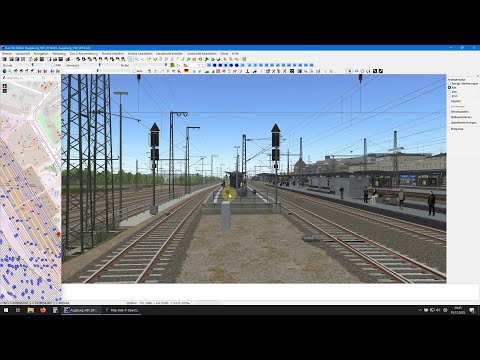Click the German flag toolbar icon
Viewport: 480px width, 360px height.
pyautogui.click(x=186, y=71)
